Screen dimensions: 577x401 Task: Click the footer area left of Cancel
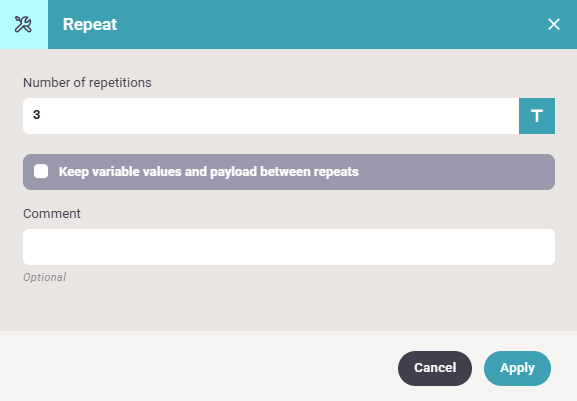[x=199, y=366]
